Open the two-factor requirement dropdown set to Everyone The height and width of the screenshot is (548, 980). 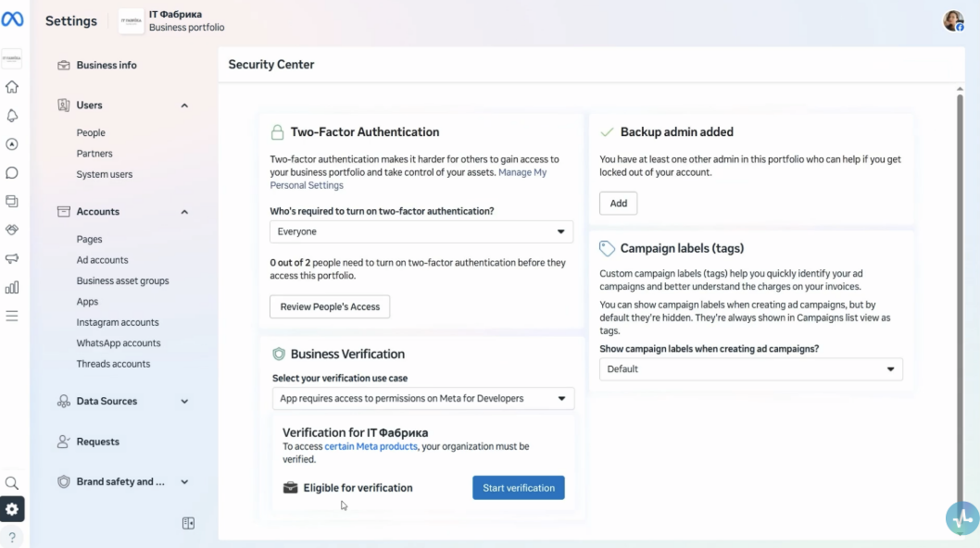pyautogui.click(x=421, y=231)
